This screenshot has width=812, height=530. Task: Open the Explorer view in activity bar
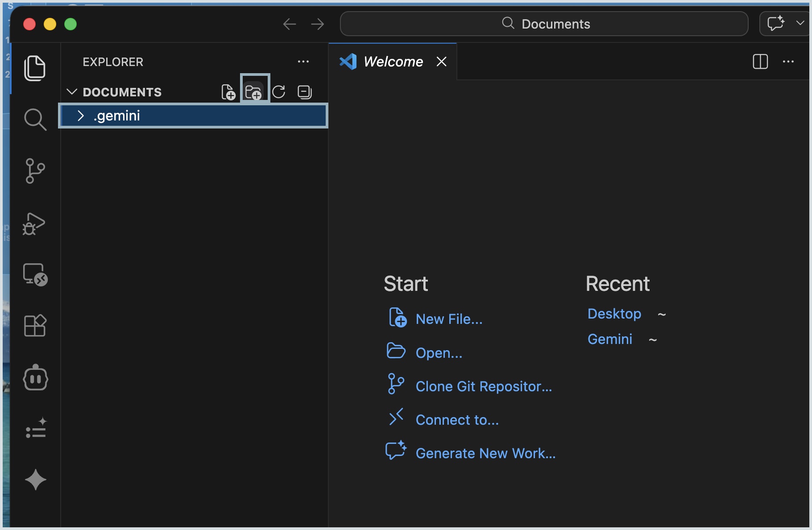(x=35, y=68)
